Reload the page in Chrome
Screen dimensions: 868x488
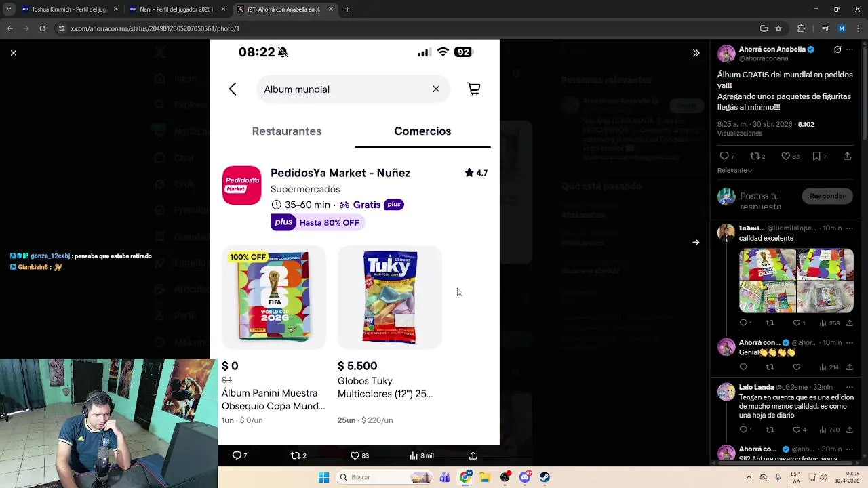tap(42, 28)
